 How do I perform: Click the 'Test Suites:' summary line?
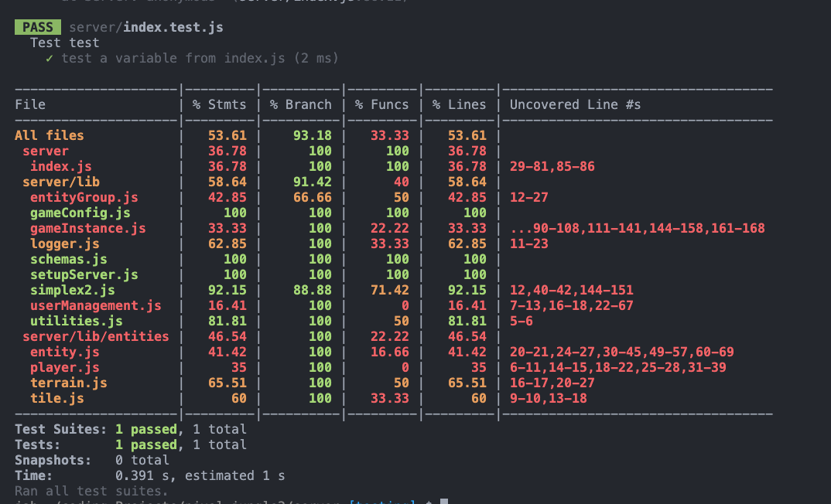pyautogui.click(x=130, y=429)
